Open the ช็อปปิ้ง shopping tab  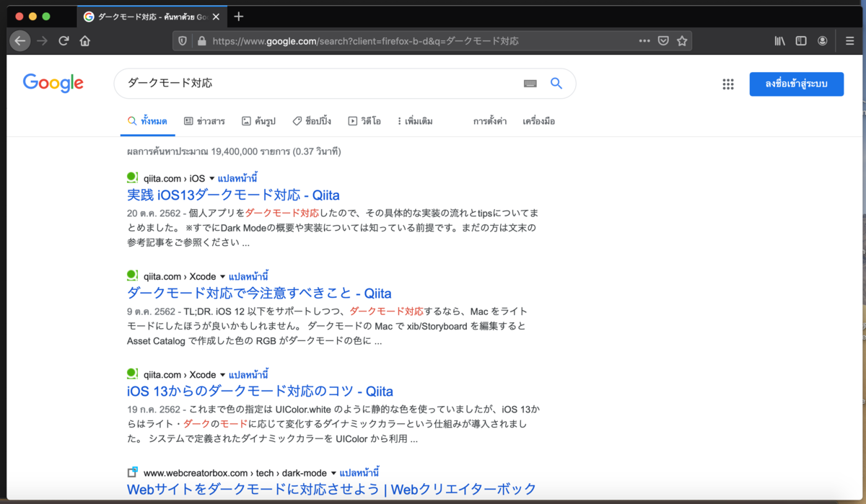pyautogui.click(x=312, y=121)
